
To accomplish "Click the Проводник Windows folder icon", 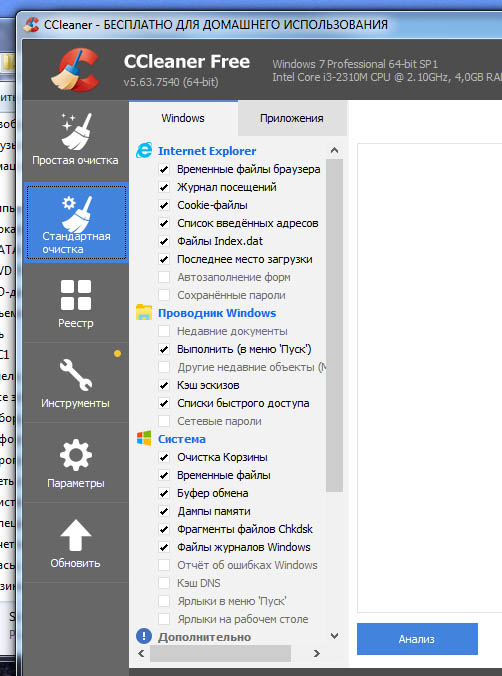I will pos(144,313).
